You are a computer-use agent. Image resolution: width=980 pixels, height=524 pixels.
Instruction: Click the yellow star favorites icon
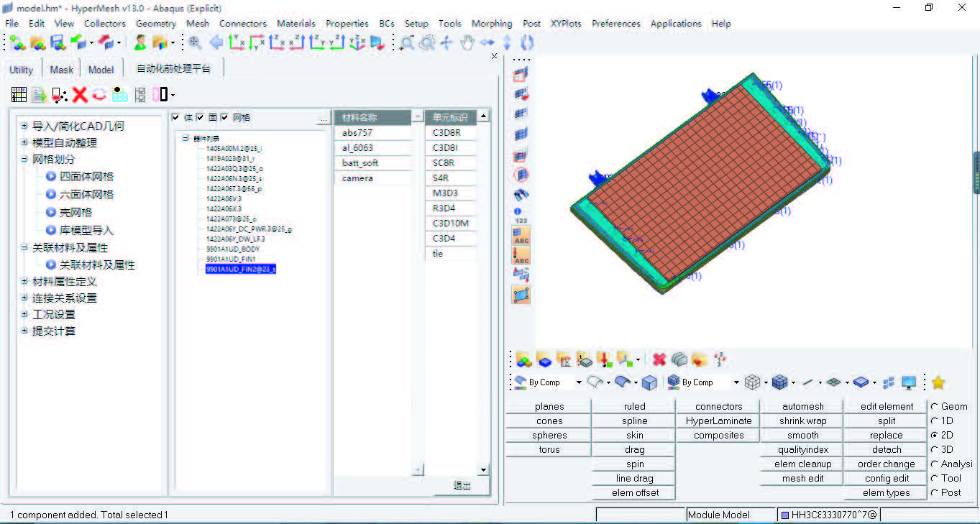point(938,382)
